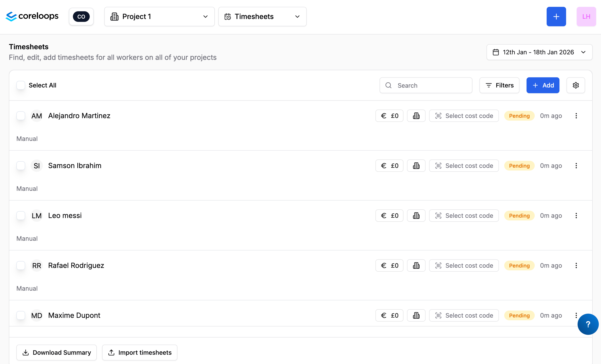The image size is (601, 364).
Task: Click LM avatar of Leo messi
Action: (37, 216)
